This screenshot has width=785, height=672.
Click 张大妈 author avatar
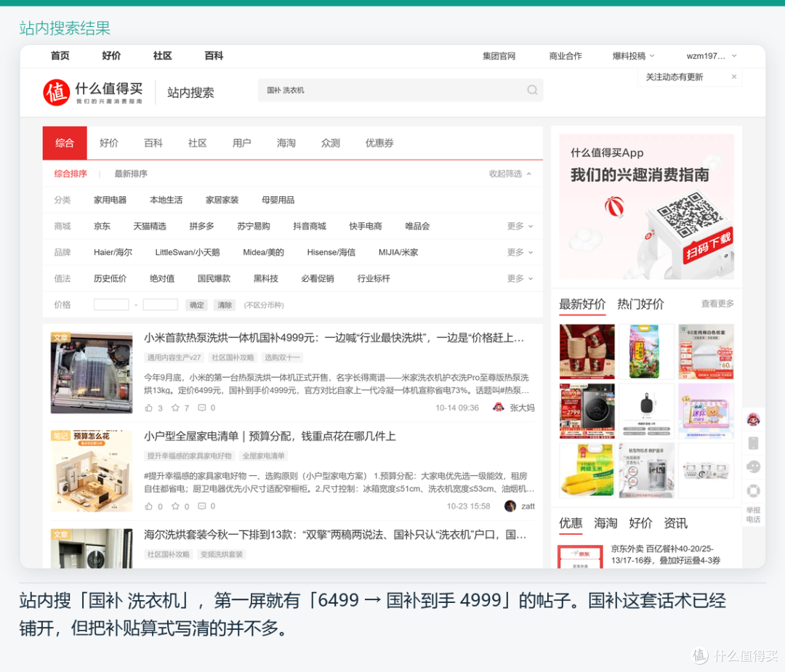pos(498,408)
